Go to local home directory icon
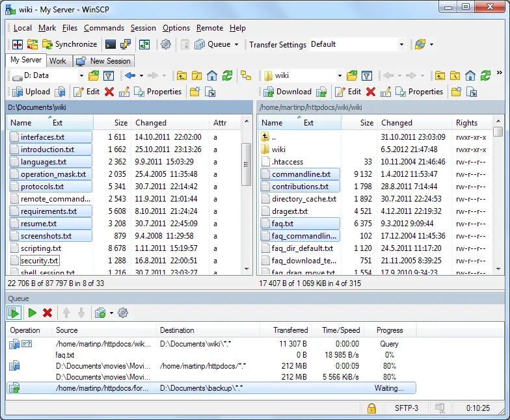The image size is (510, 420). 212,75
